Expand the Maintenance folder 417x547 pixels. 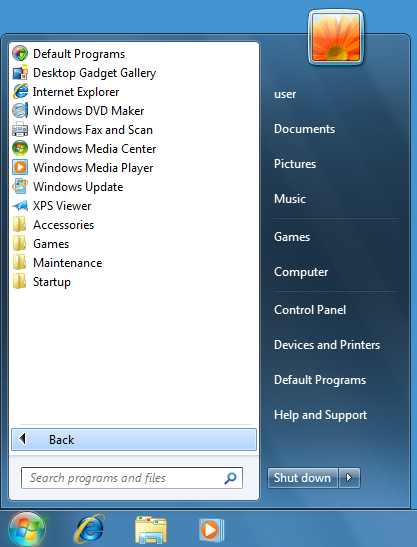pos(67,263)
